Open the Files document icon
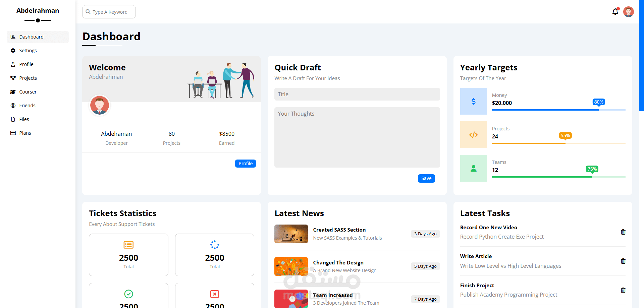Image resolution: width=644 pixels, height=308 pixels. (13, 119)
